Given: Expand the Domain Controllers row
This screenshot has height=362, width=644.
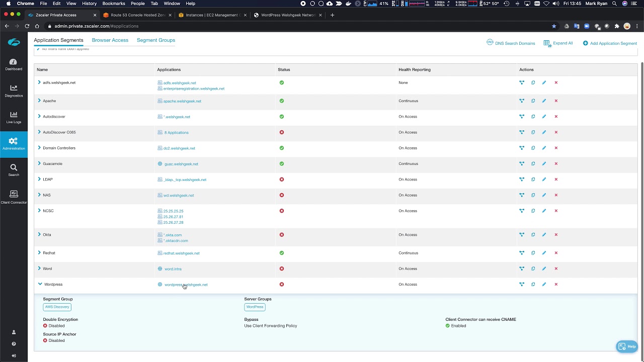Looking at the screenshot, I should pyautogui.click(x=39, y=148).
